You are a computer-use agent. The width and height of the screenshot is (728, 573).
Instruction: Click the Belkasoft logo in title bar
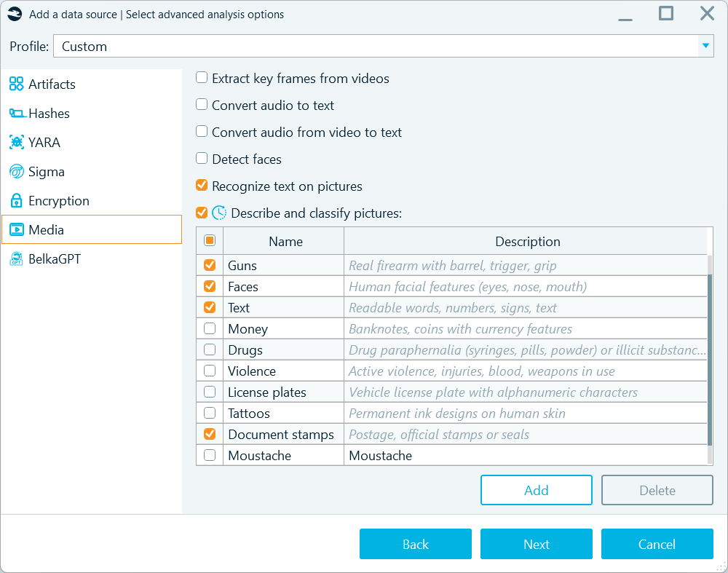click(15, 14)
